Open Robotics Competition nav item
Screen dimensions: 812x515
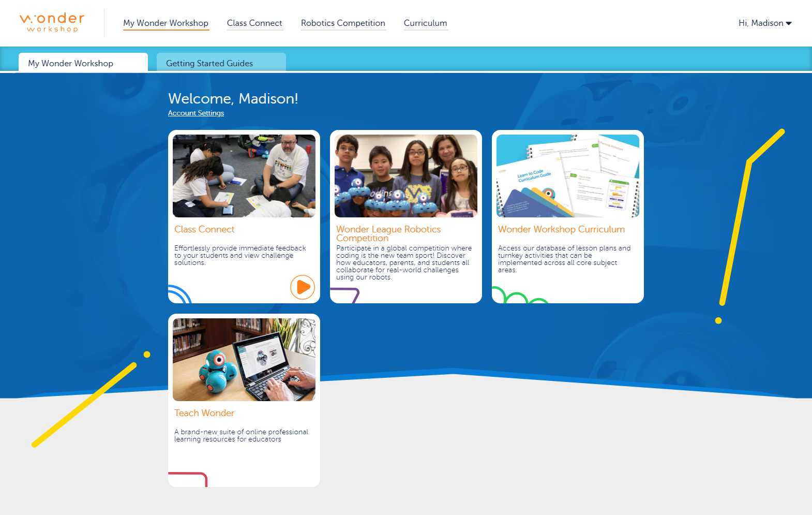pos(343,23)
